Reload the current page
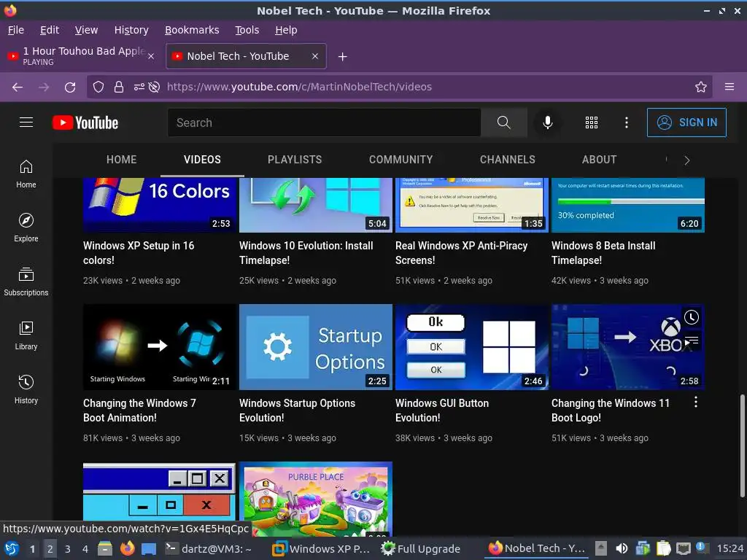The image size is (747, 560). click(x=70, y=87)
